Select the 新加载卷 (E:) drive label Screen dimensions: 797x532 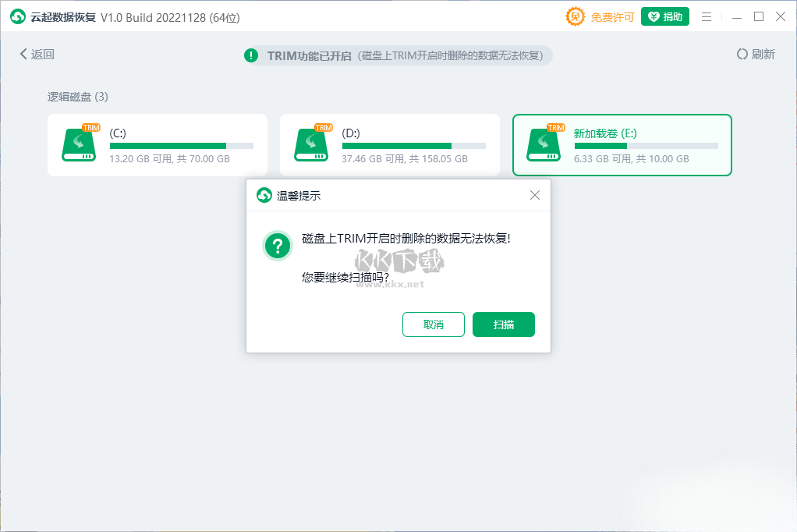click(x=605, y=133)
